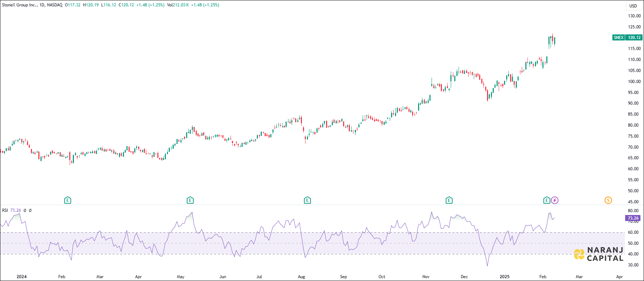Click the Dec label on the time axis
The height and width of the screenshot is (281, 644).
[464, 277]
